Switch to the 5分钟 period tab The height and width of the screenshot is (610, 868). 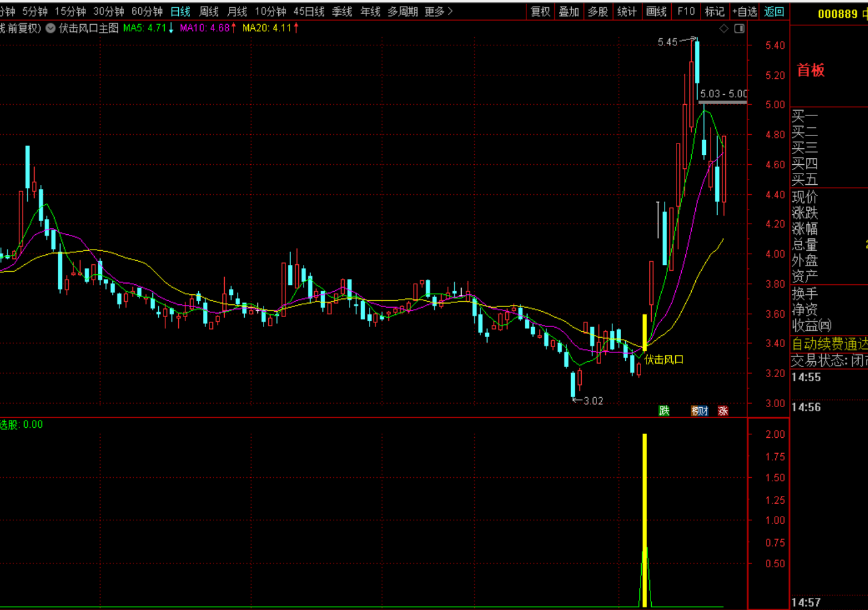coord(35,11)
